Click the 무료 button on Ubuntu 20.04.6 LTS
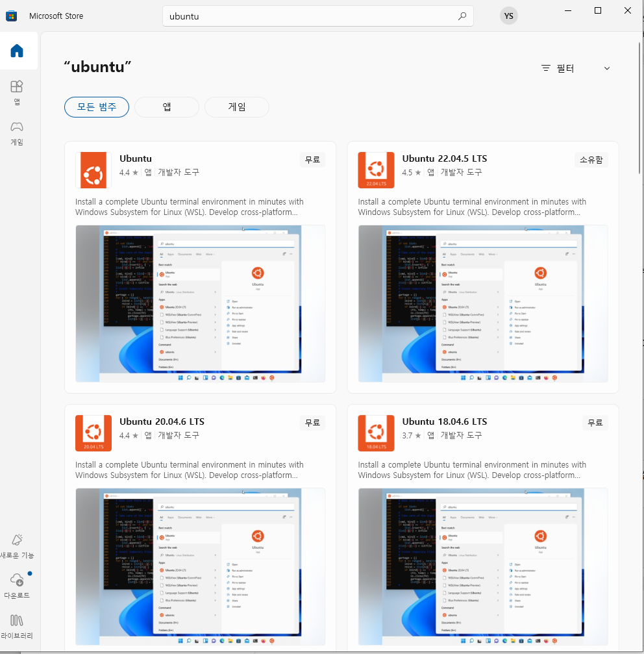 pos(313,423)
